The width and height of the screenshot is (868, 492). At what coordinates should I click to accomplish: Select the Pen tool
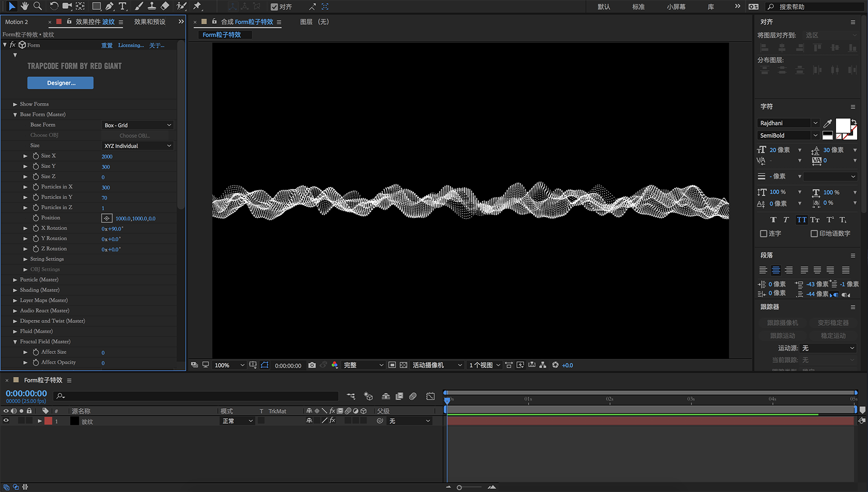(x=110, y=6)
